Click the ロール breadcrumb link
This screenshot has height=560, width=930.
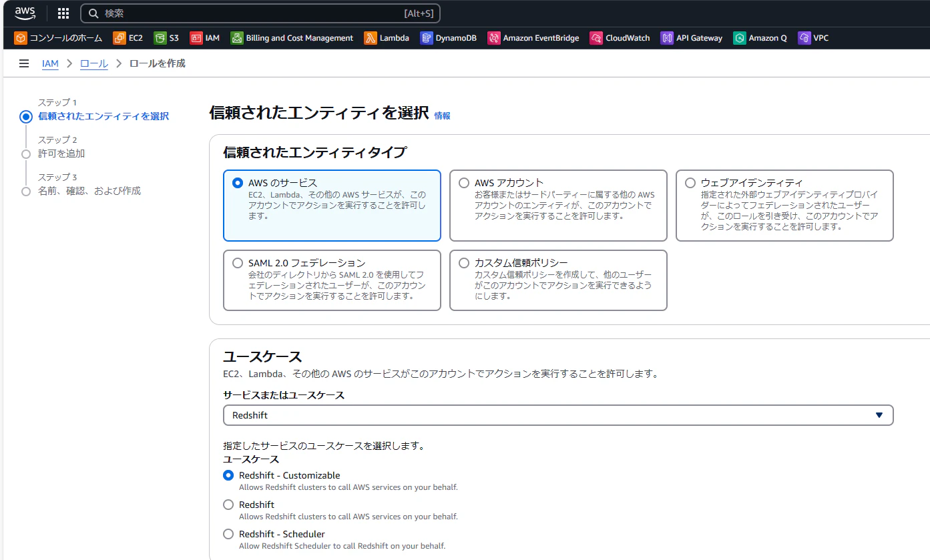94,63
